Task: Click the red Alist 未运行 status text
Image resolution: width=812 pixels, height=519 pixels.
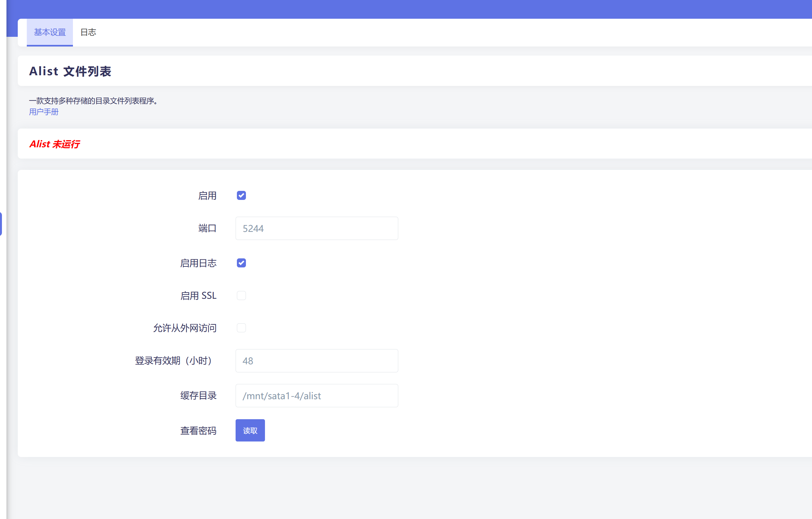Action: coord(55,144)
